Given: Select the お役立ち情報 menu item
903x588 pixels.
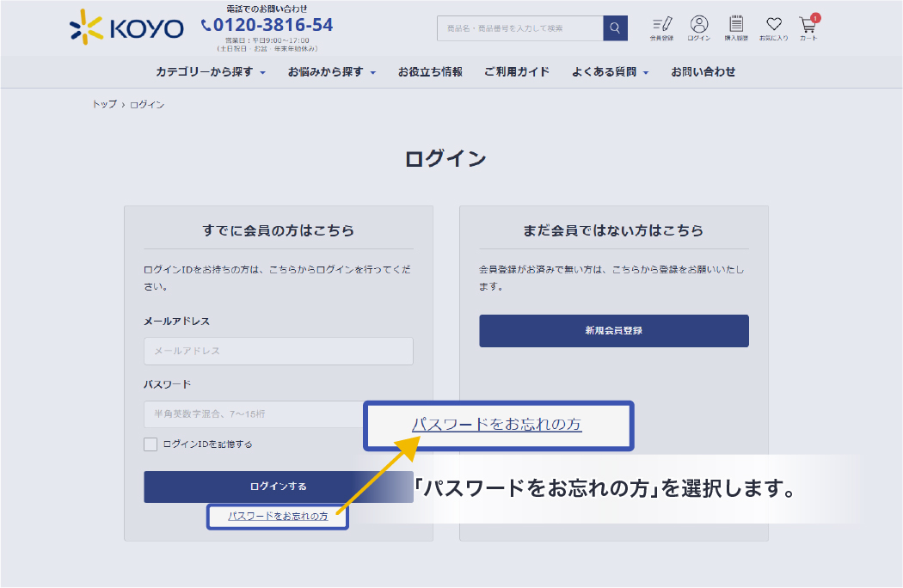Looking at the screenshot, I should [429, 72].
